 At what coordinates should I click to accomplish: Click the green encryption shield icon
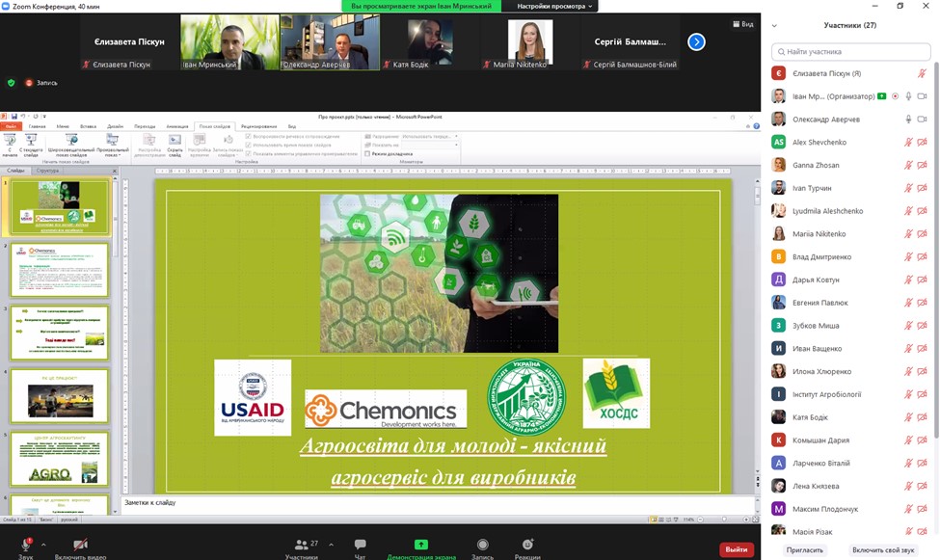pyautogui.click(x=11, y=83)
